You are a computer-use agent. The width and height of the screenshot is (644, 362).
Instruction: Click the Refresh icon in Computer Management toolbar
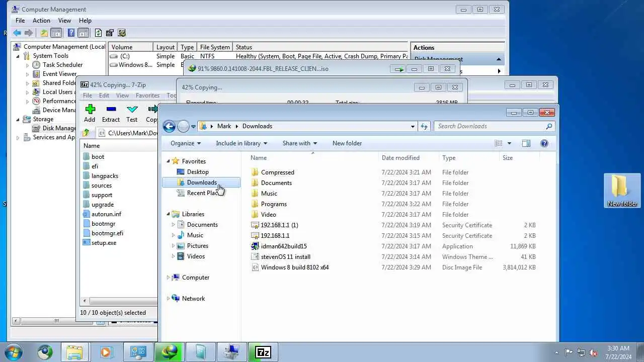point(98,33)
